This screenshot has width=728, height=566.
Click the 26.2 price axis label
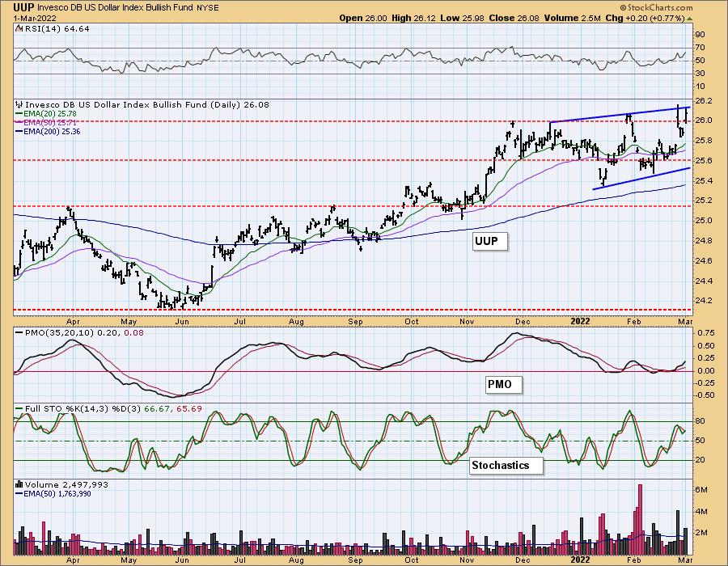pos(704,101)
